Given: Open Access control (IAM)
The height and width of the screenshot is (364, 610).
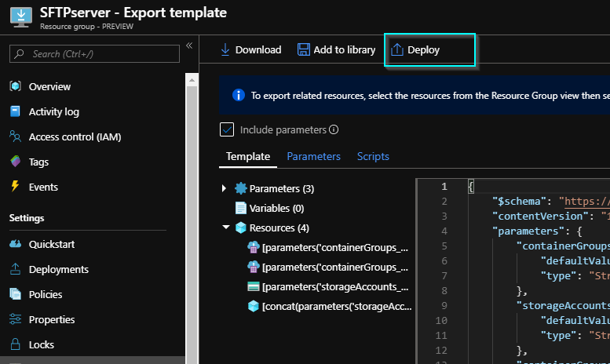Looking at the screenshot, I should click(x=75, y=136).
